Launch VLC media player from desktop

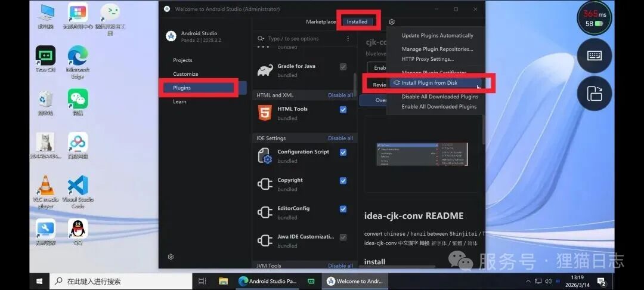tap(45, 192)
